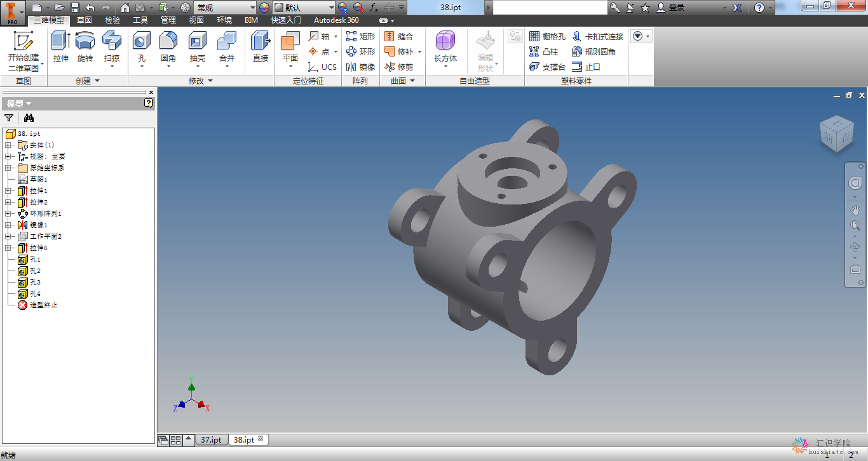868x461 pixels.
Task: Click the Stitch (缝合) surface tool
Action: pyautogui.click(x=398, y=36)
